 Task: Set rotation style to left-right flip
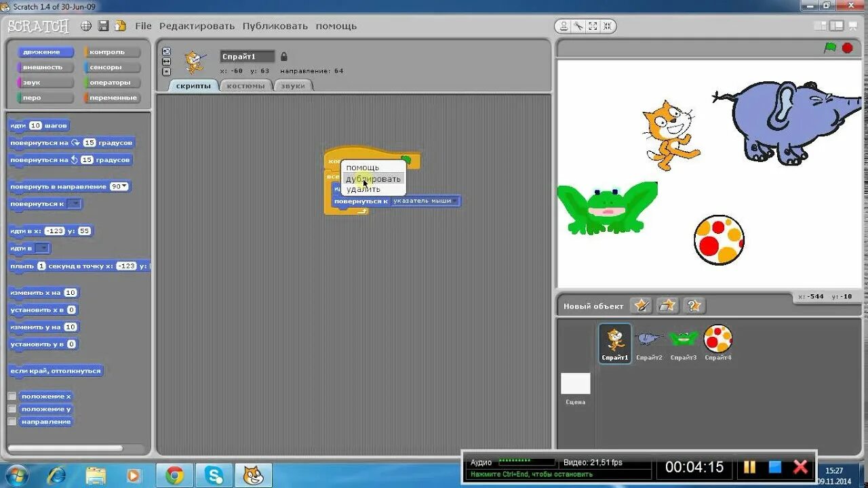pyautogui.click(x=166, y=62)
